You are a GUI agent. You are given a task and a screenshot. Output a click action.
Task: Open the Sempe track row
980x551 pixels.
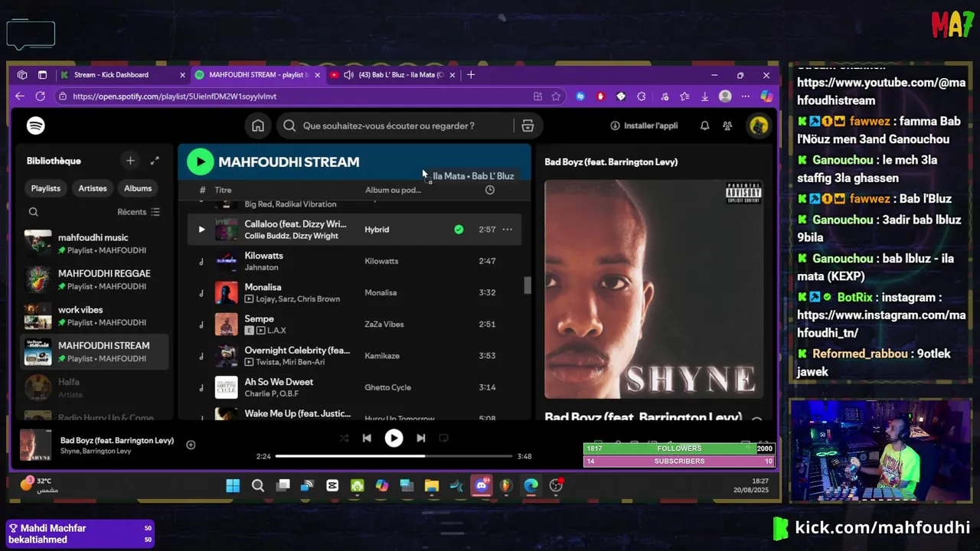point(354,324)
